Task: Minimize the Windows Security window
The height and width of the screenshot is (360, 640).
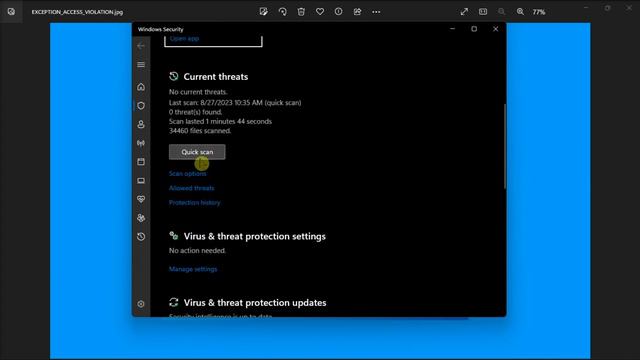Action: click(x=452, y=29)
